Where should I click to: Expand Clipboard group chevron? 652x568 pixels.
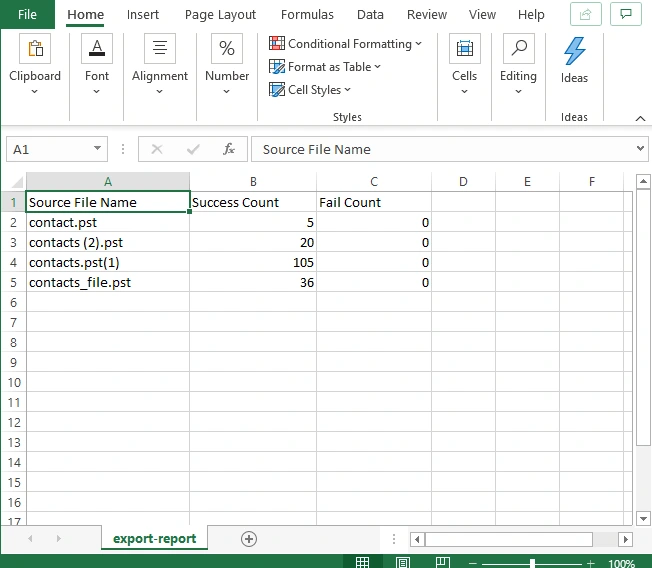click(x=35, y=91)
